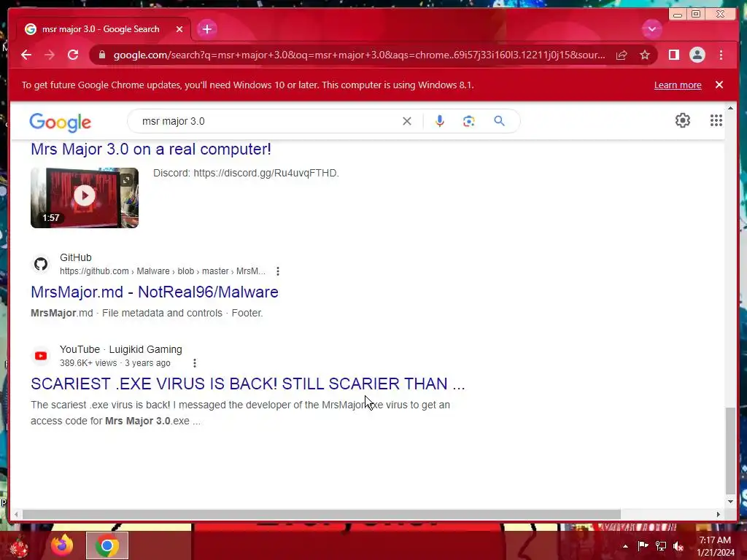Open Firefox from the taskbar

tap(63, 545)
